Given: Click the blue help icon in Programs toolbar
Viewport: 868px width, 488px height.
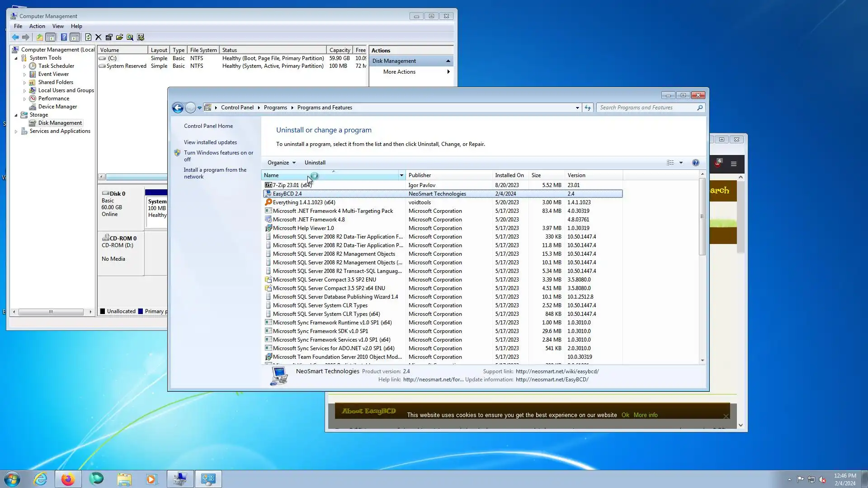Looking at the screenshot, I should pyautogui.click(x=695, y=163).
